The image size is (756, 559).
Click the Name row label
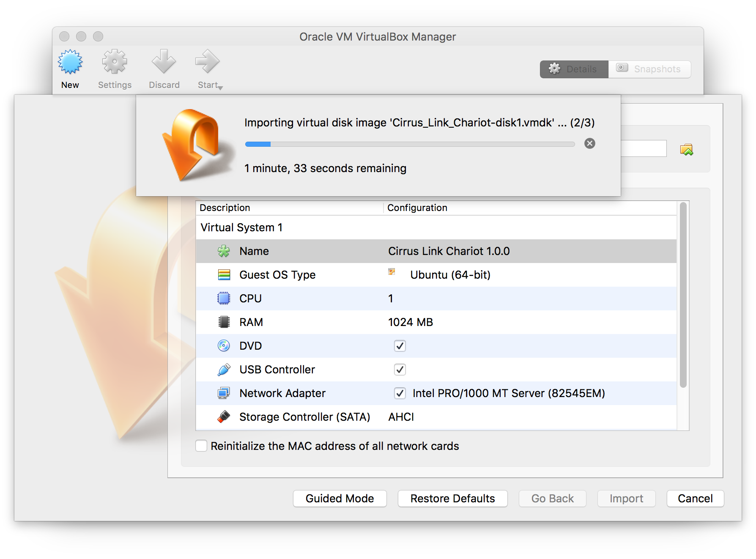[254, 251]
